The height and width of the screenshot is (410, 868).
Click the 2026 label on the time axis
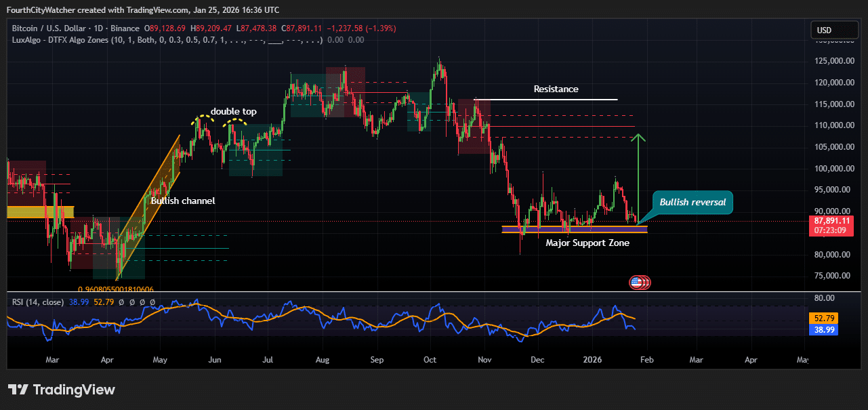click(593, 359)
